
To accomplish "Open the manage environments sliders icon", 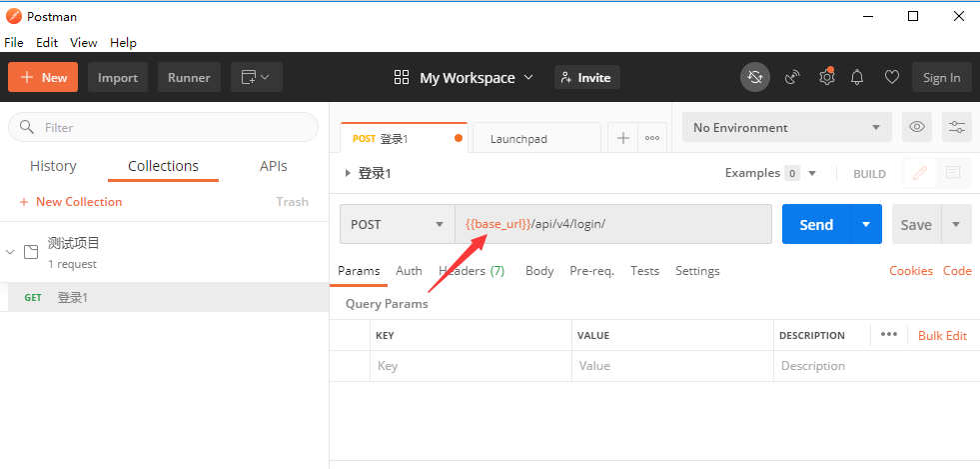I will [x=957, y=127].
